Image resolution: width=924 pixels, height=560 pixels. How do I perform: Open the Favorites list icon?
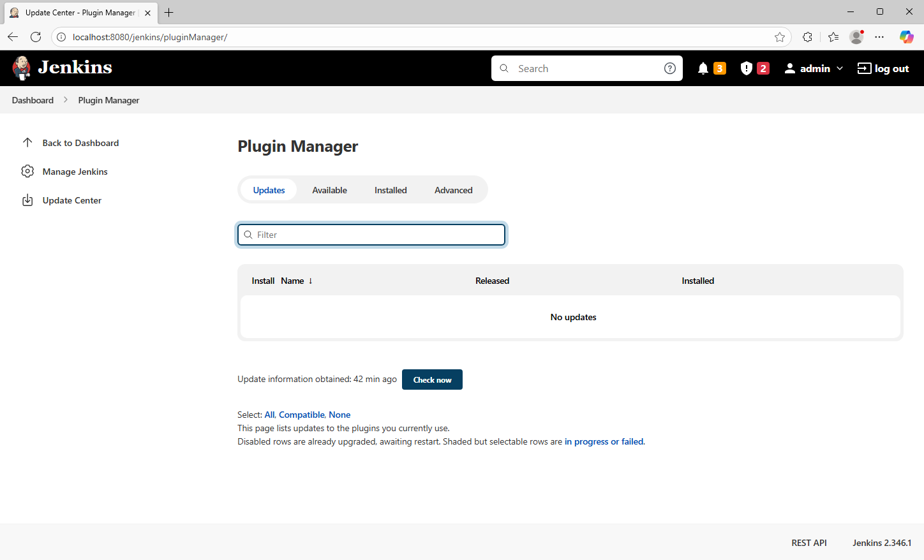coord(833,37)
